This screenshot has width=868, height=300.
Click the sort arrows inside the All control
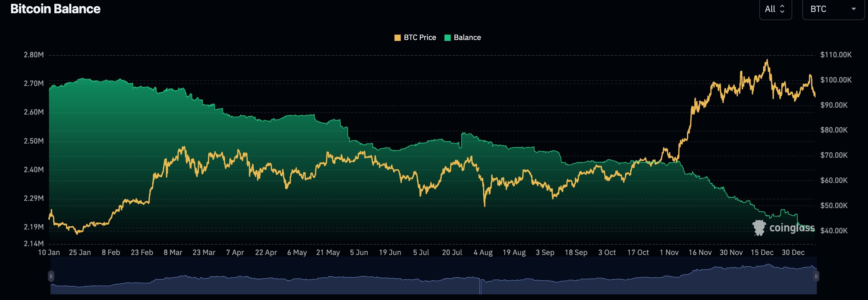click(x=783, y=9)
